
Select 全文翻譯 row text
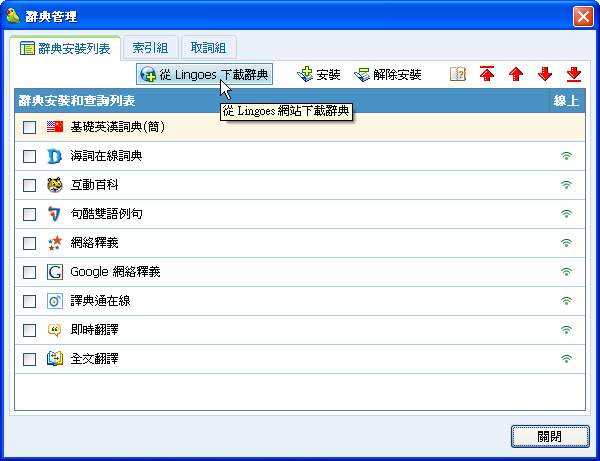click(x=94, y=359)
